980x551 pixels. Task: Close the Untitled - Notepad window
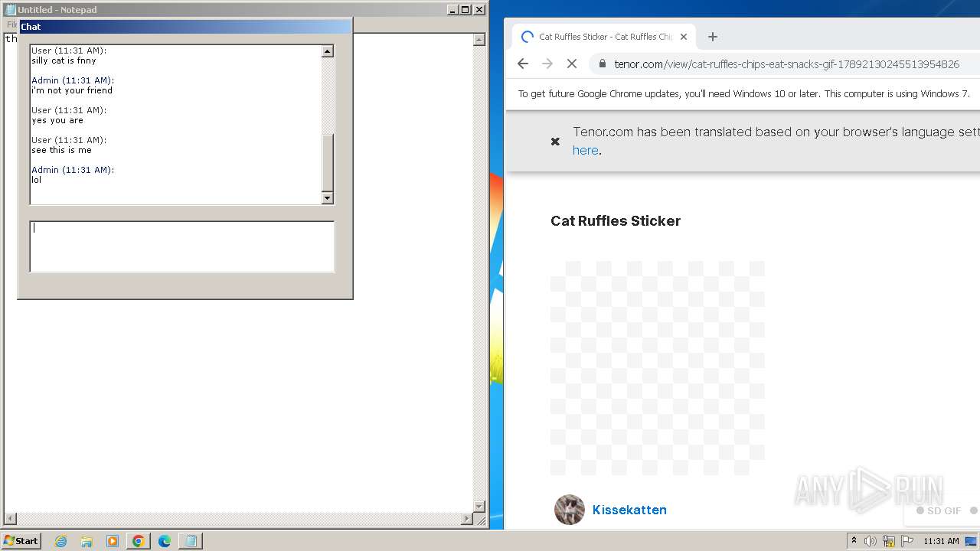(x=479, y=9)
